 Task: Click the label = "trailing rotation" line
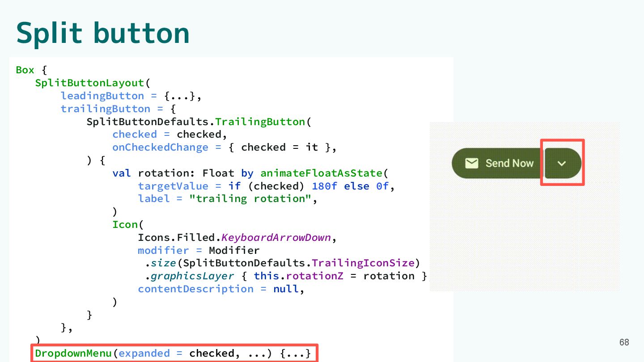[x=228, y=198]
